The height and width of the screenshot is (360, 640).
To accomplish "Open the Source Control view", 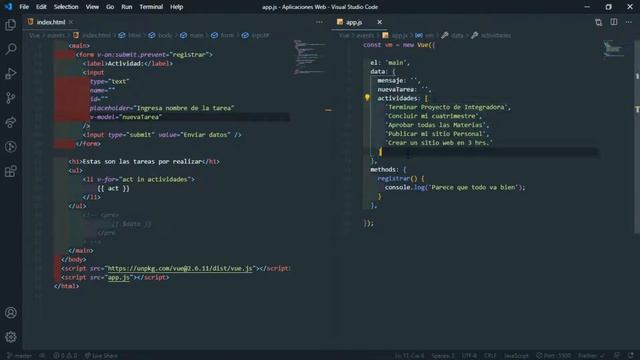I will pyautogui.click(x=11, y=98).
